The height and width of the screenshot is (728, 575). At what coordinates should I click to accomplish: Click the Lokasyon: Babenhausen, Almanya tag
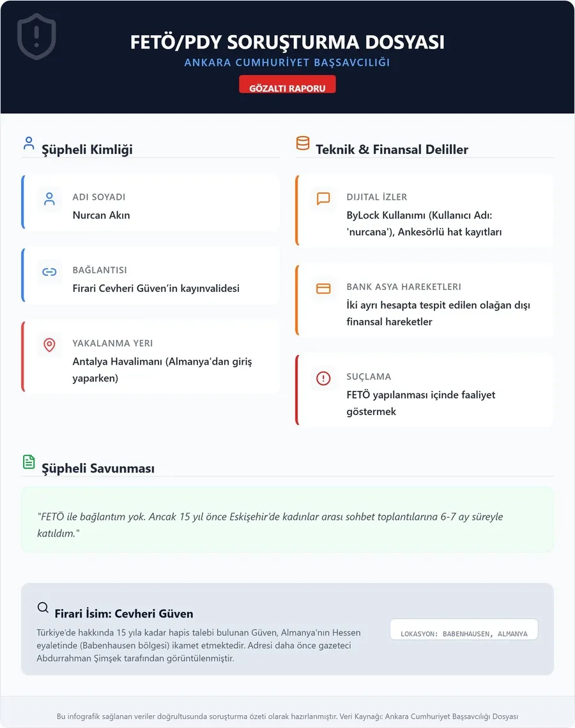[x=464, y=630]
